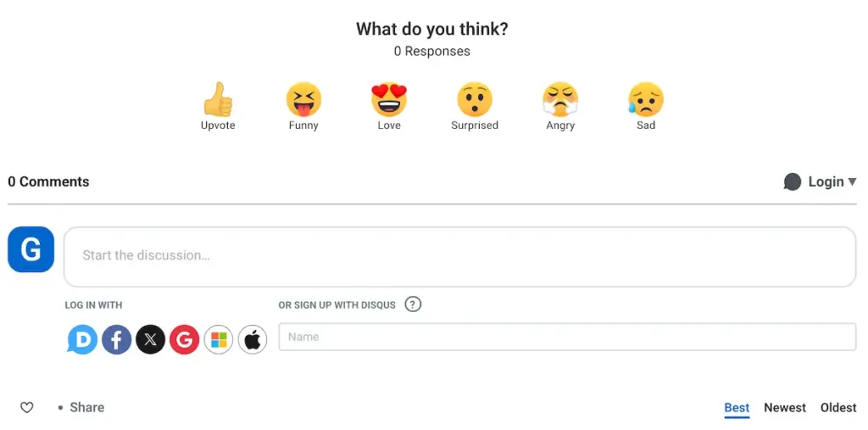Sign in using X (Twitter) icon

[150, 340]
